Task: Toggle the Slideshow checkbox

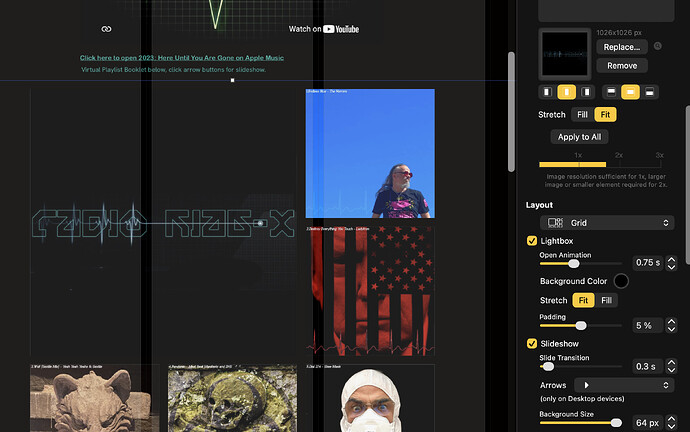Action: click(x=532, y=344)
